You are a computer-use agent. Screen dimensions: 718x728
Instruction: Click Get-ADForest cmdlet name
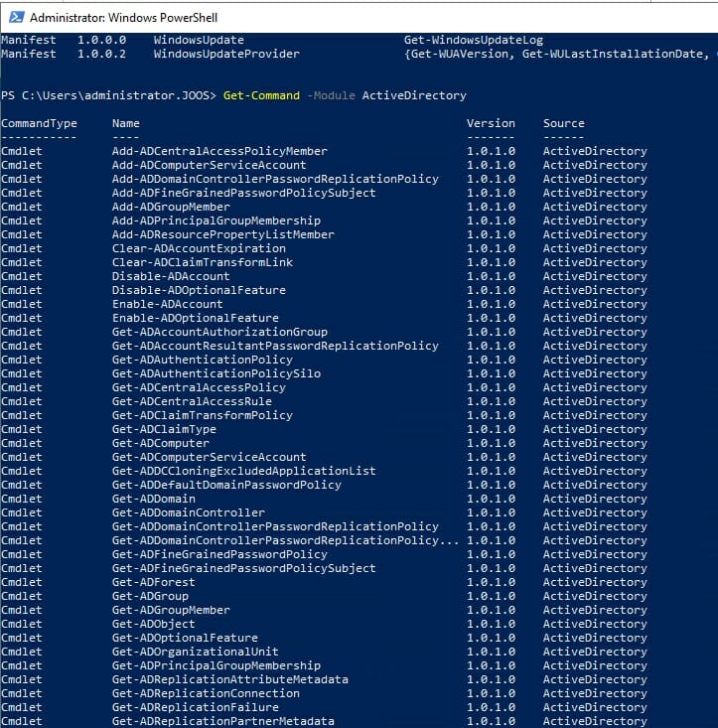click(154, 583)
